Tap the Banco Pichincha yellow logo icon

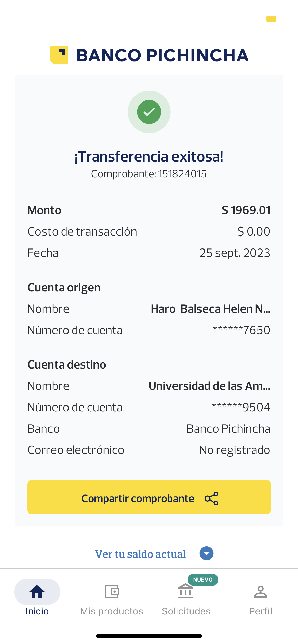click(59, 55)
